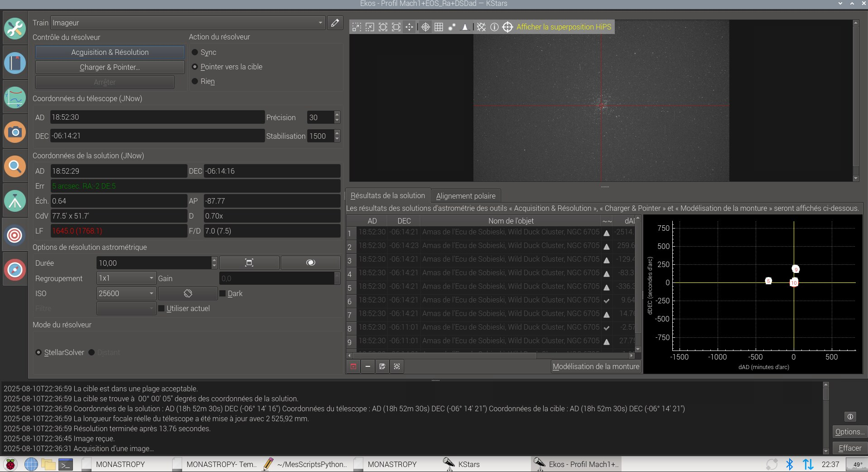Click Afficher la superposition HiPS
The width and height of the screenshot is (868, 472).
point(564,27)
